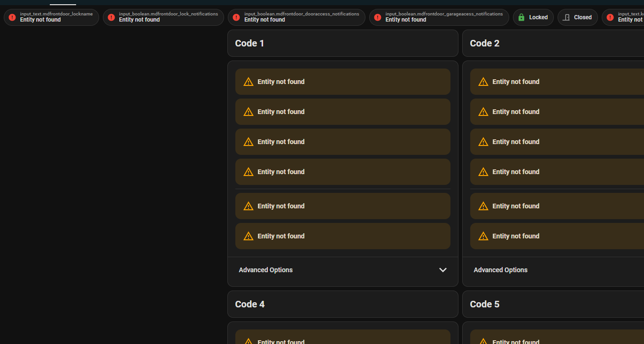Click warning triangle in third Code 1 row

248,142
